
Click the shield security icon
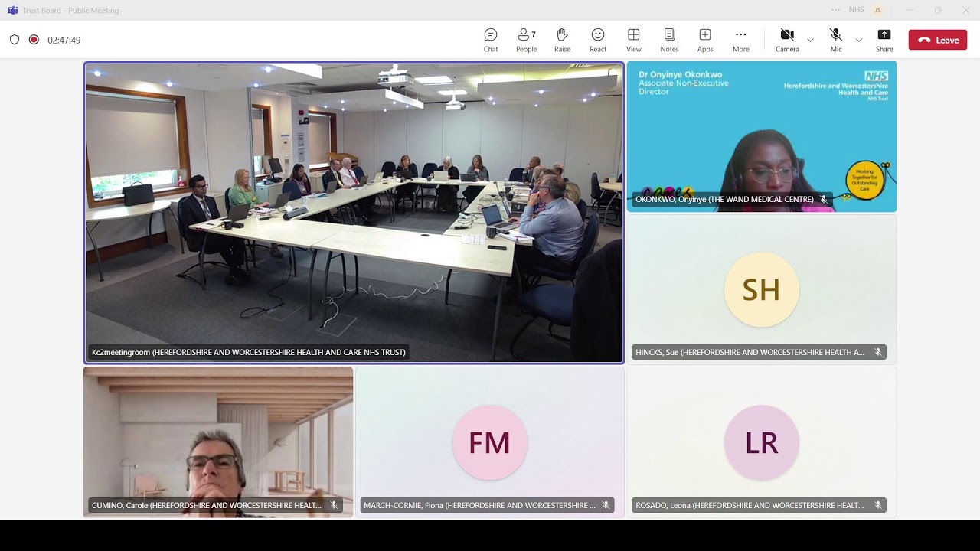tap(15, 40)
